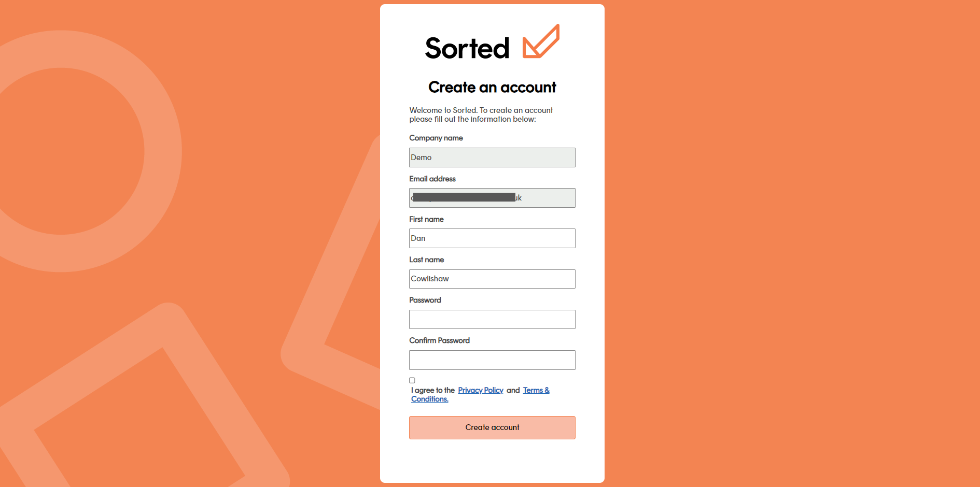Click the Confirm Password label
Screen dimensions: 980x487
(439, 340)
